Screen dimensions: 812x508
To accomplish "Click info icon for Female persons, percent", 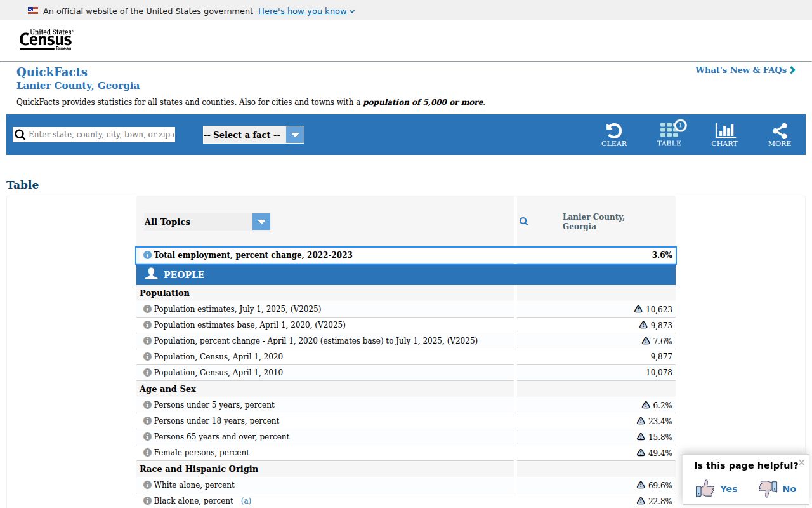I will point(147,453).
